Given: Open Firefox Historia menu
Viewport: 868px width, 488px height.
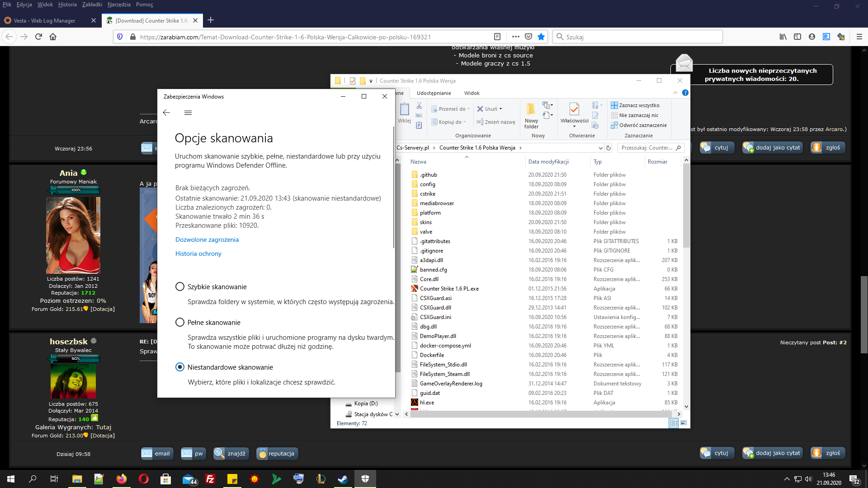Looking at the screenshot, I should pyautogui.click(x=67, y=5).
